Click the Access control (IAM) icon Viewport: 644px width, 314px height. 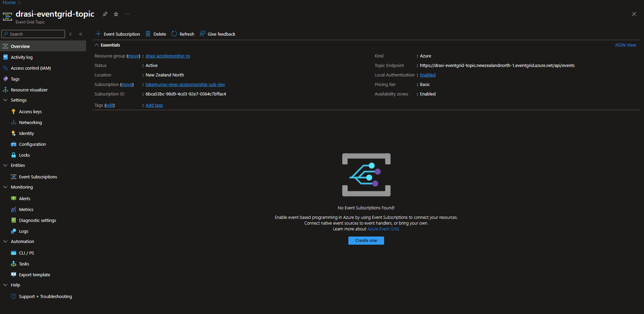[x=5, y=68]
